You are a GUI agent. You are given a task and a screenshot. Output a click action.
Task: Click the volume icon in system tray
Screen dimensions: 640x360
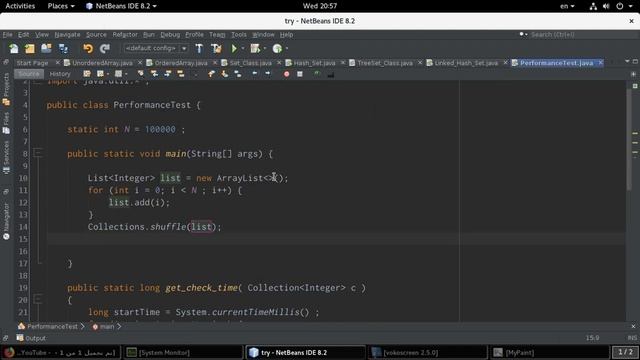click(606, 6)
